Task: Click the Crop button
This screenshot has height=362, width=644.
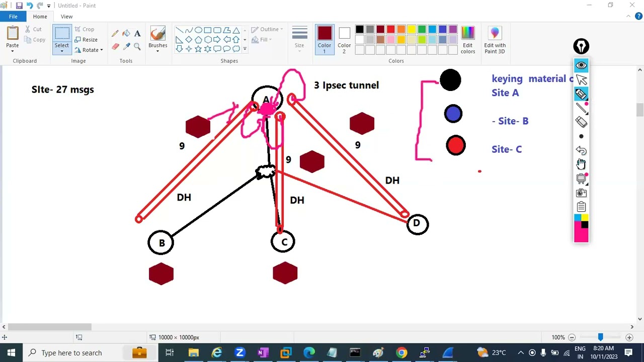Action: 85,29
